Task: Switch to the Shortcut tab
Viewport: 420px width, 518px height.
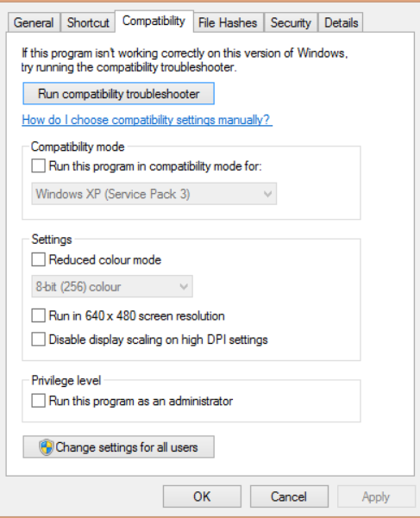Action: pos(88,22)
